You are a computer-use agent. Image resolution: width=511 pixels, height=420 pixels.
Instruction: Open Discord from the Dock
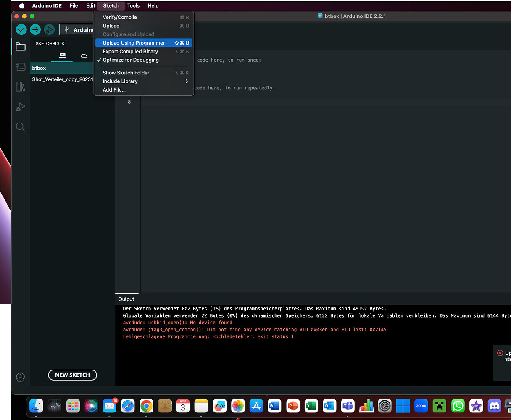click(x=495, y=406)
